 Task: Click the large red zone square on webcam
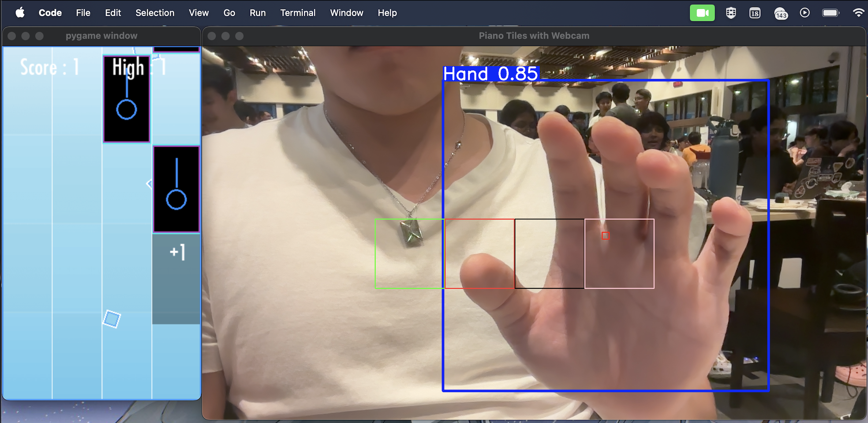tap(480, 253)
